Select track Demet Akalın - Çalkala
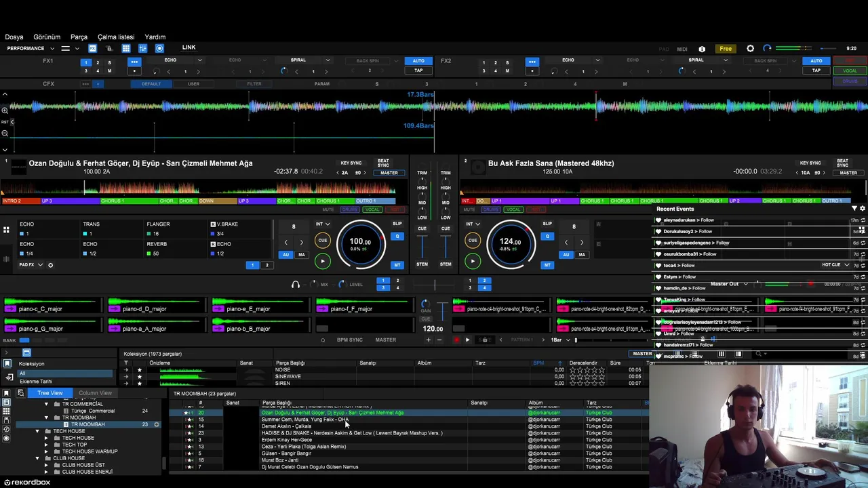Image resolution: width=868 pixels, height=488 pixels. [286, 426]
